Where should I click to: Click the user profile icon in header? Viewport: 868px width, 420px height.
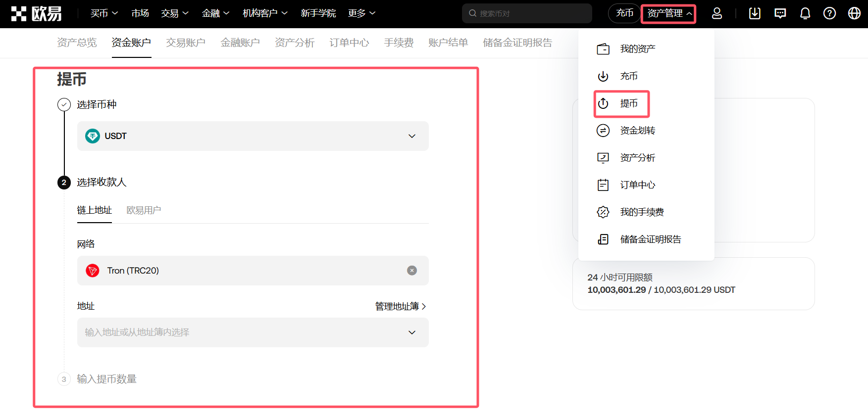pos(716,13)
